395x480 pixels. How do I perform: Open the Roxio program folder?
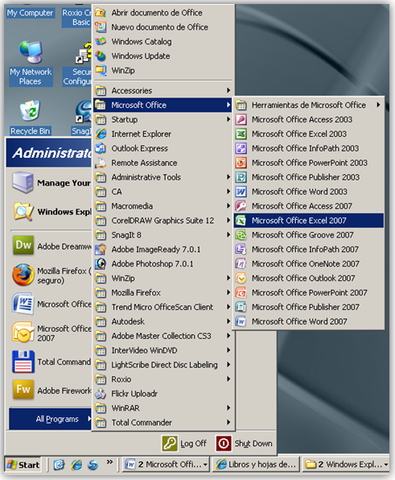click(163, 379)
